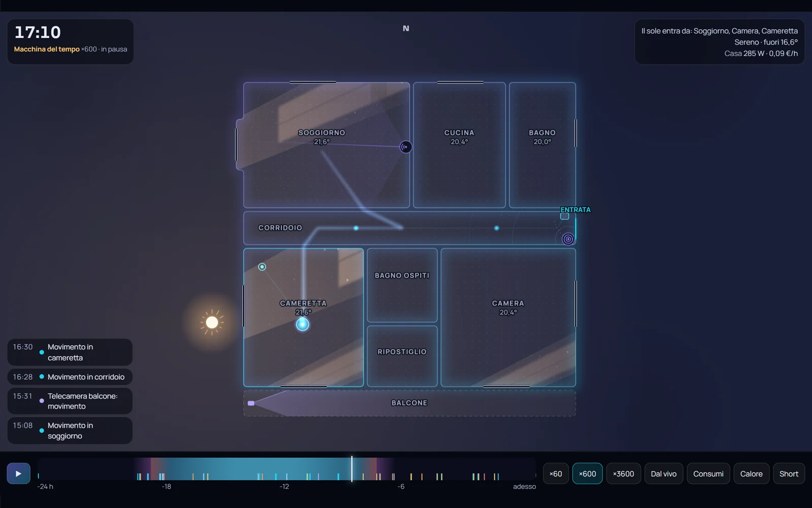Select the 15:31 Telecamera balcone event
The height and width of the screenshot is (508, 812).
point(70,401)
